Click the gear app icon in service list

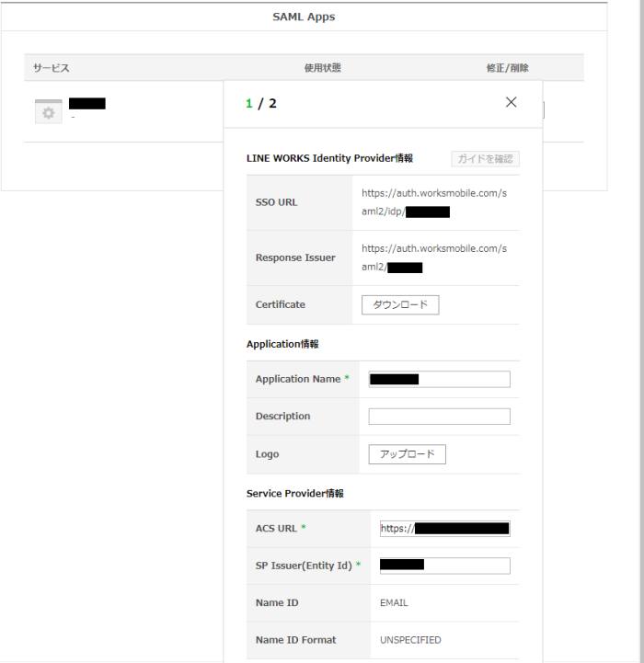(x=49, y=111)
